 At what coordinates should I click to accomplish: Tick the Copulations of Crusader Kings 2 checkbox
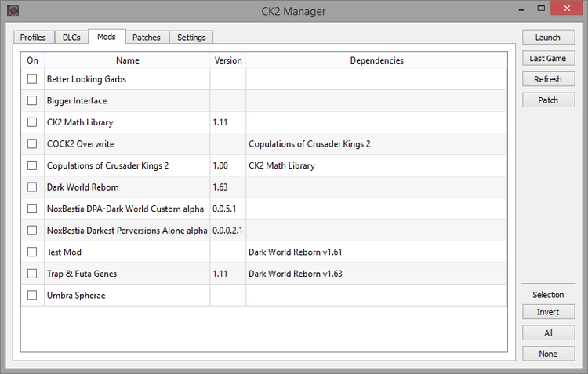coord(32,165)
